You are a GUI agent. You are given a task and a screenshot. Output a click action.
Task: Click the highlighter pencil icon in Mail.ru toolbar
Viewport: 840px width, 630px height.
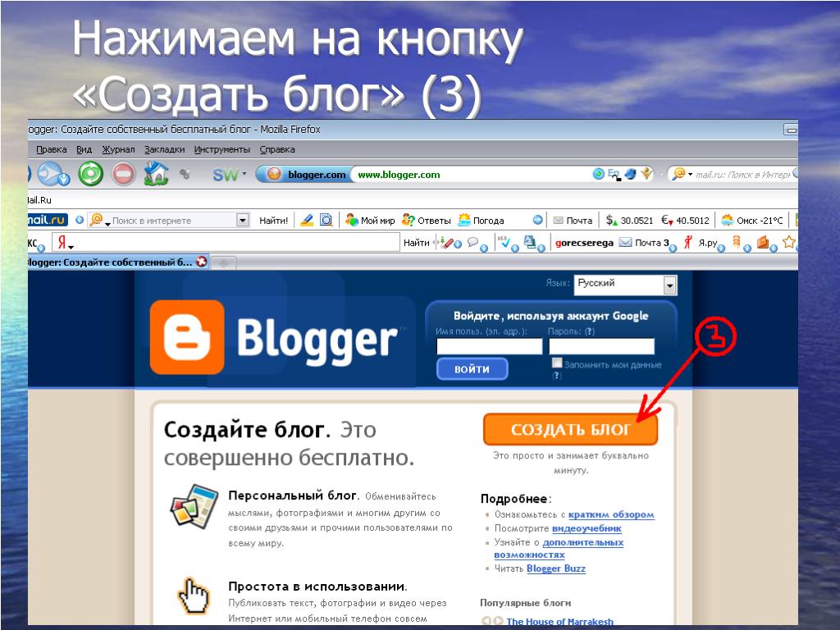click(307, 220)
